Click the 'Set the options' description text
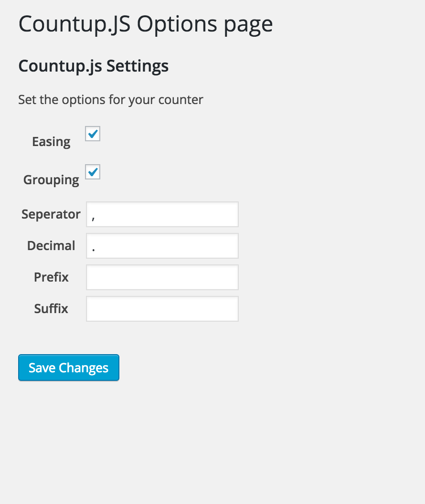The width and height of the screenshot is (425, 504). click(111, 100)
